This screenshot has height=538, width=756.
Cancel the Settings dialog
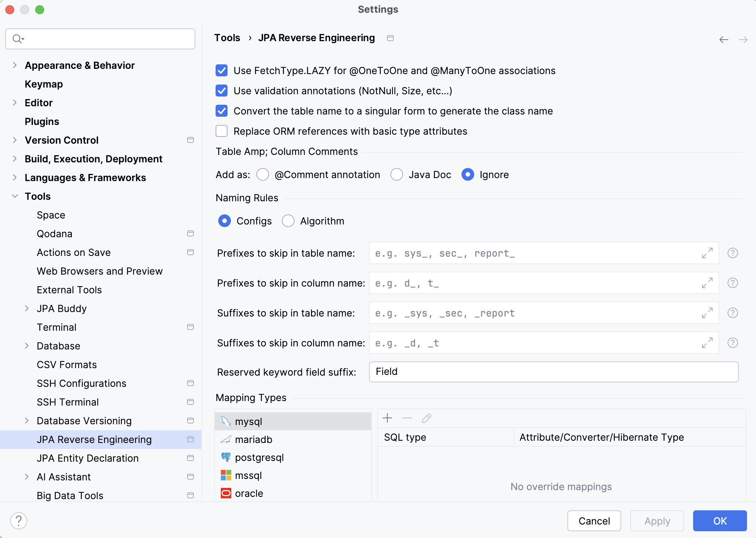pos(594,520)
